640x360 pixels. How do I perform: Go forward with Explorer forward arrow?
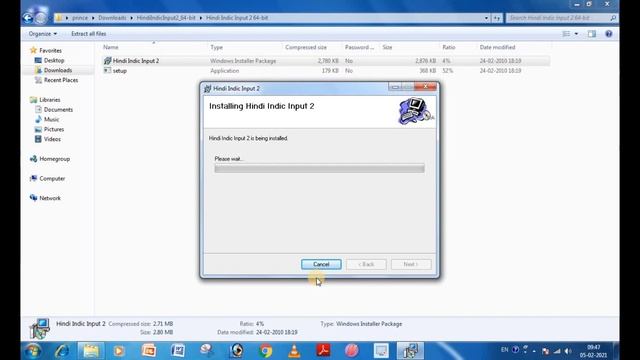[x=40, y=18]
